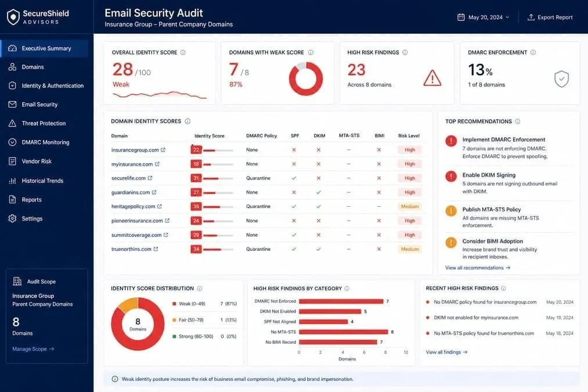Screen dimensions: 588x392
Task: Show info icon for Recent High Risk Findings
Action: [x=503, y=288]
